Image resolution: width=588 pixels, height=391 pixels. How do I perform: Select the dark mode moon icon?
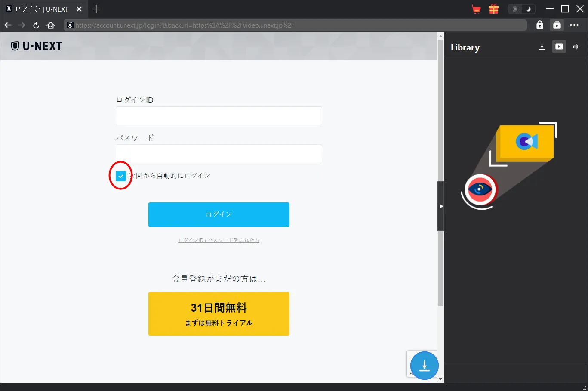(529, 9)
